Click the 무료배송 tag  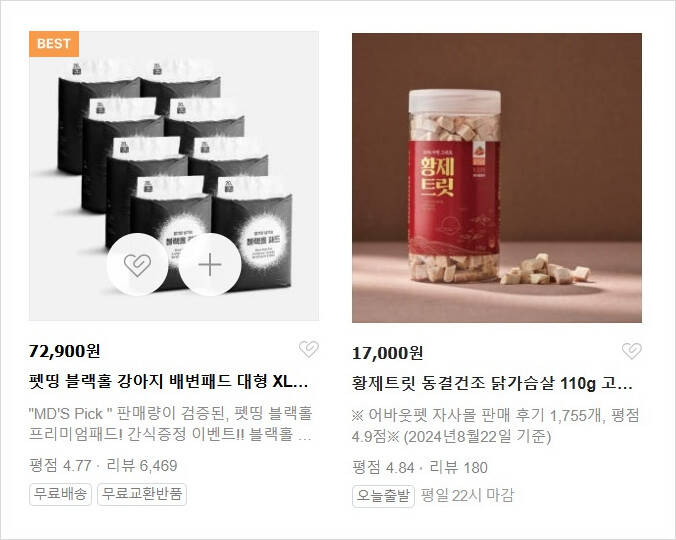coord(60,494)
